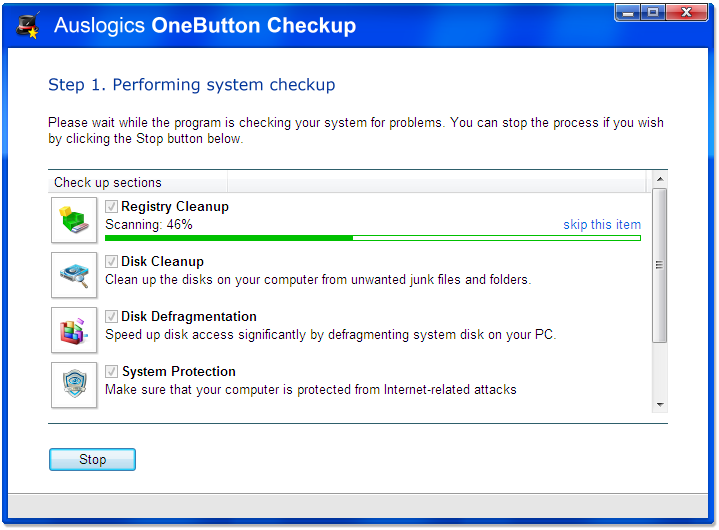Stop the system checkup
Viewport: 719px width, 530px height.
92,459
